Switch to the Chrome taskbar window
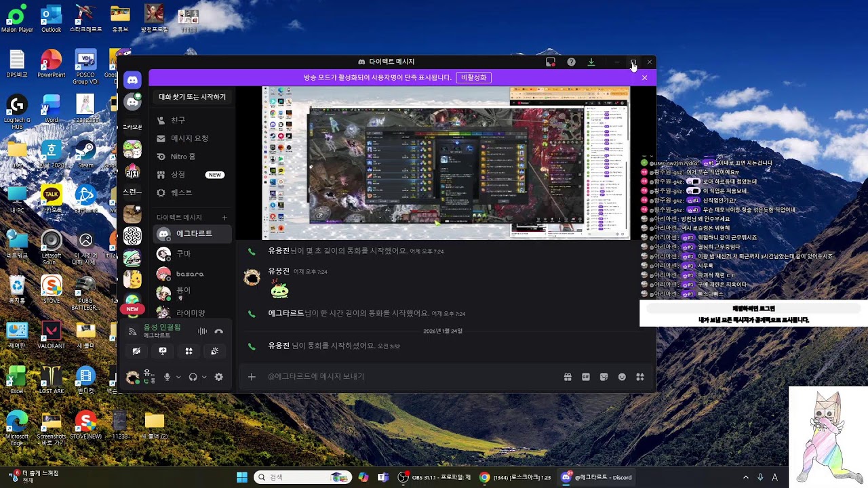Screen dimensions: 868x488 click(x=515, y=477)
